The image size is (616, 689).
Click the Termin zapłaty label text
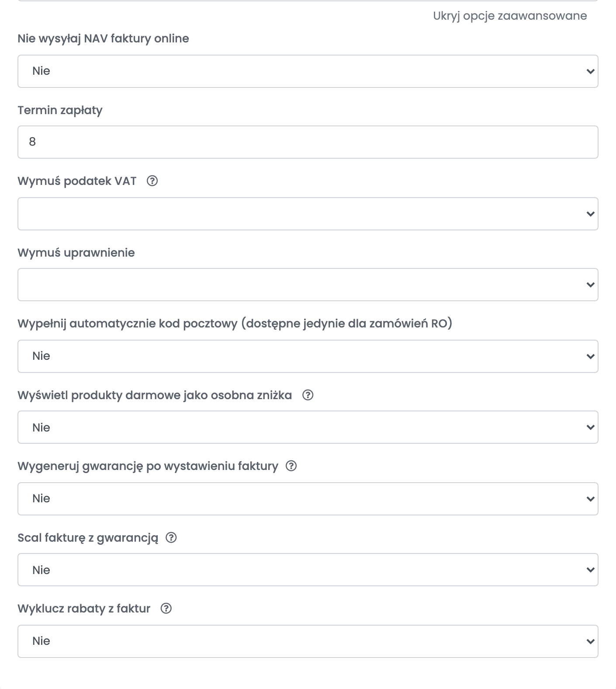pyautogui.click(x=60, y=110)
